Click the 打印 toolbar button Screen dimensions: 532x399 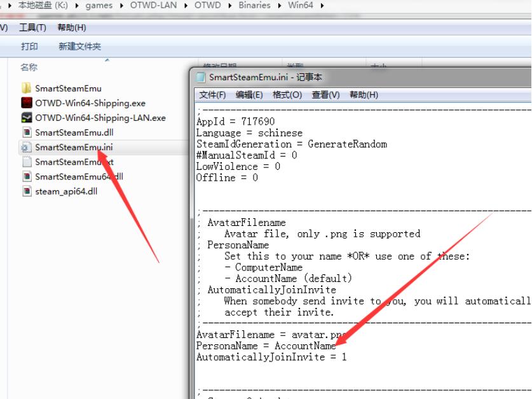(x=29, y=46)
